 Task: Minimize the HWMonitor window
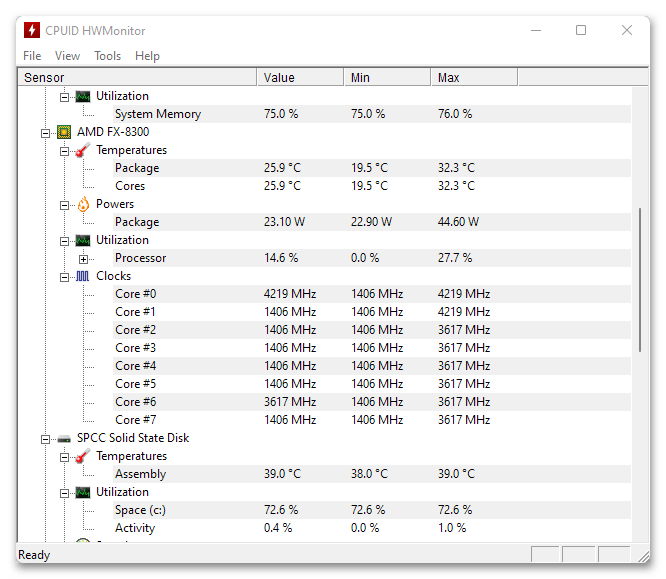click(536, 30)
